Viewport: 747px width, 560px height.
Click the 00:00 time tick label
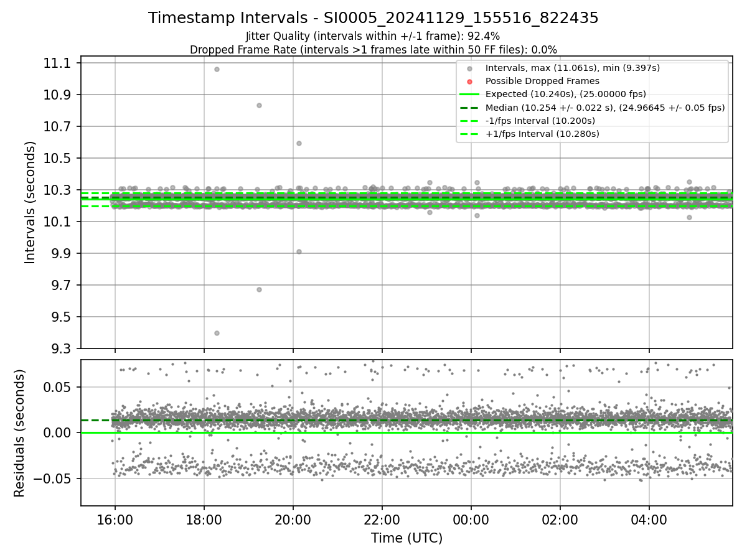(x=471, y=519)
